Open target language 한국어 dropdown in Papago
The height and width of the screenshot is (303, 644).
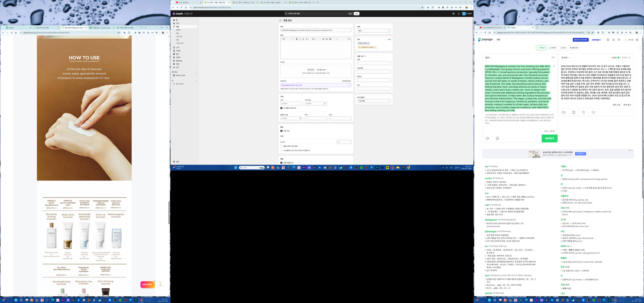point(565,58)
